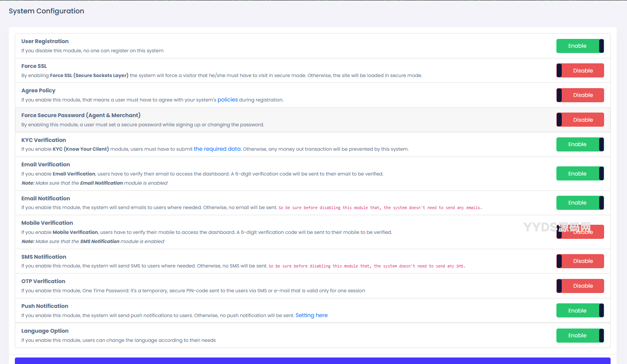Viewport: 627px width, 364px height.
Task: Disable the Email Verification toggle
Action: point(580,174)
